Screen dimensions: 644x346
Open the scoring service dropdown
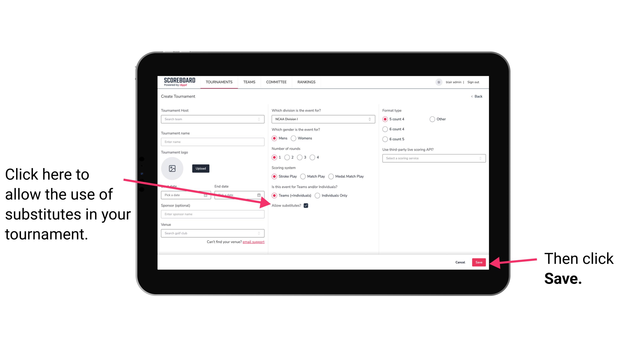coord(433,158)
